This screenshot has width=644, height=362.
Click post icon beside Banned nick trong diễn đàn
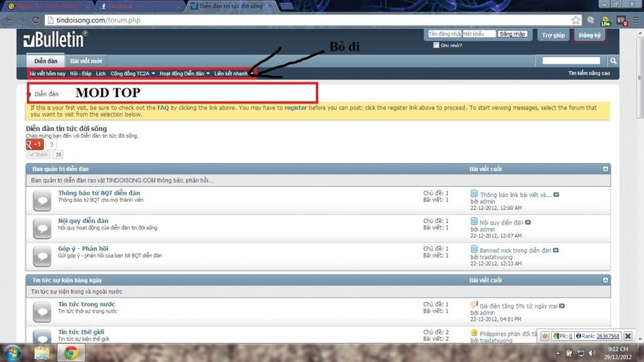point(474,249)
